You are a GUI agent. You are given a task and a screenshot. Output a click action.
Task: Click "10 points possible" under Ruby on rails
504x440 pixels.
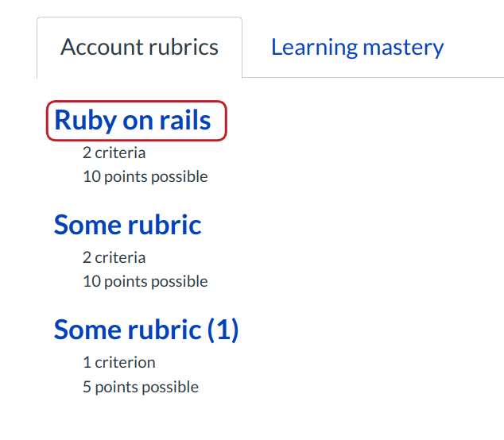(145, 176)
